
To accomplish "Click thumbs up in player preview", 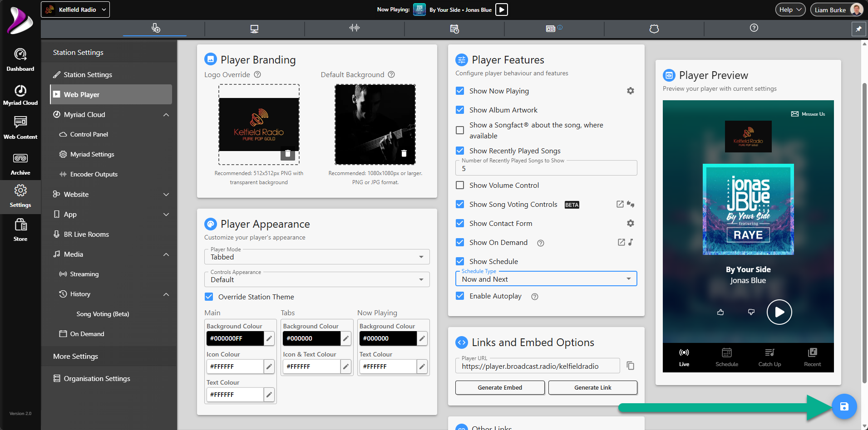I will (720, 312).
